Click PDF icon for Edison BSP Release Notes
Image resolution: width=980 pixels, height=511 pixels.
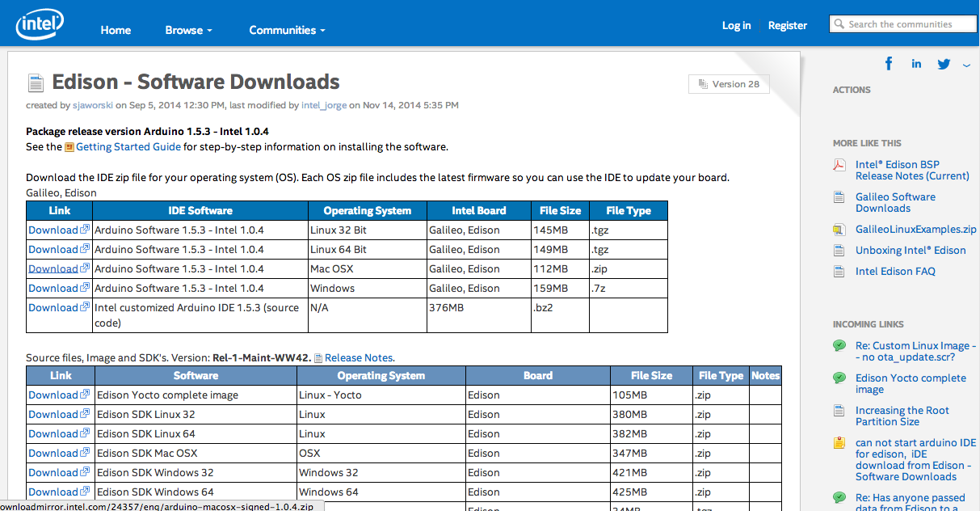[x=839, y=165]
